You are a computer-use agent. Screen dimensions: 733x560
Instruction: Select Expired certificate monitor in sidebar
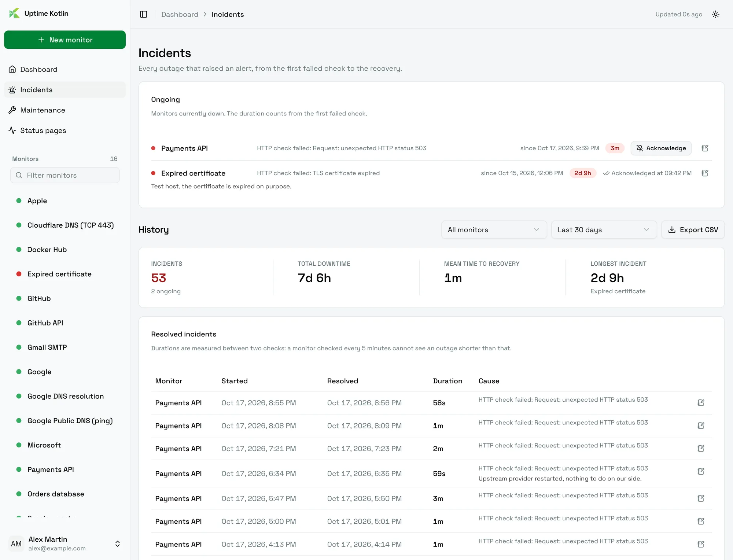coord(65,274)
